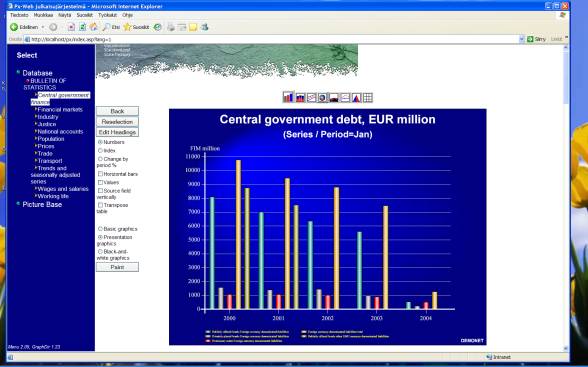The image size is (588, 367).
Task: Click the Paint button
Action: pyautogui.click(x=117, y=267)
